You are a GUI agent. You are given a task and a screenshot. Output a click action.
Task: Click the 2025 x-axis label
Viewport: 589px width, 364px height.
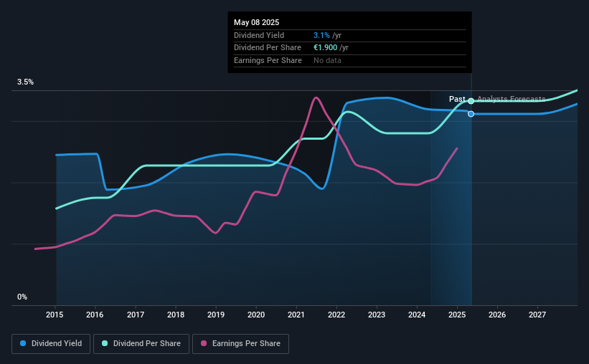click(457, 315)
